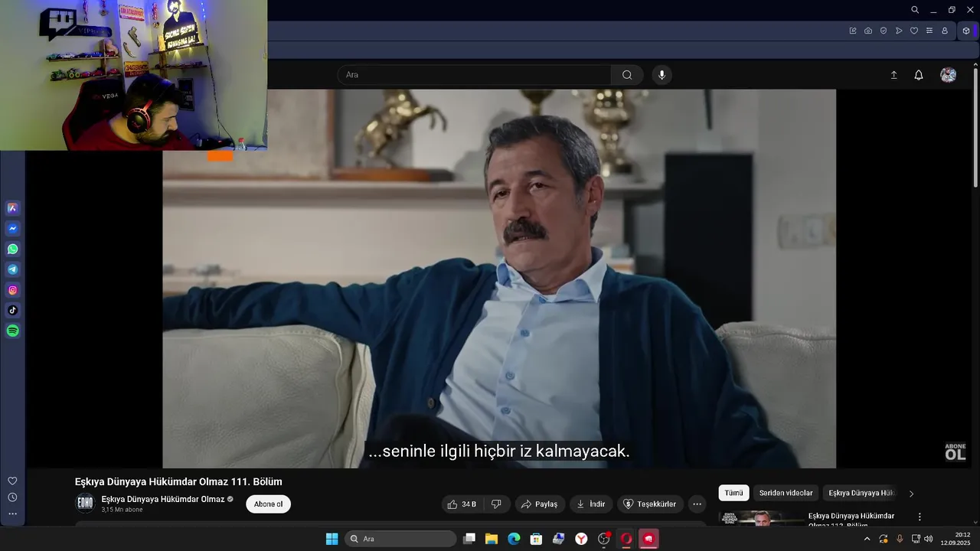
Task: Click the ABONE OL watermark on video
Action: (x=955, y=452)
